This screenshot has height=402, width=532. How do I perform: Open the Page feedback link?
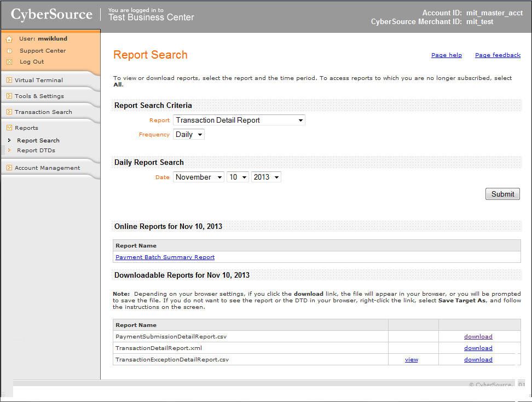click(498, 55)
